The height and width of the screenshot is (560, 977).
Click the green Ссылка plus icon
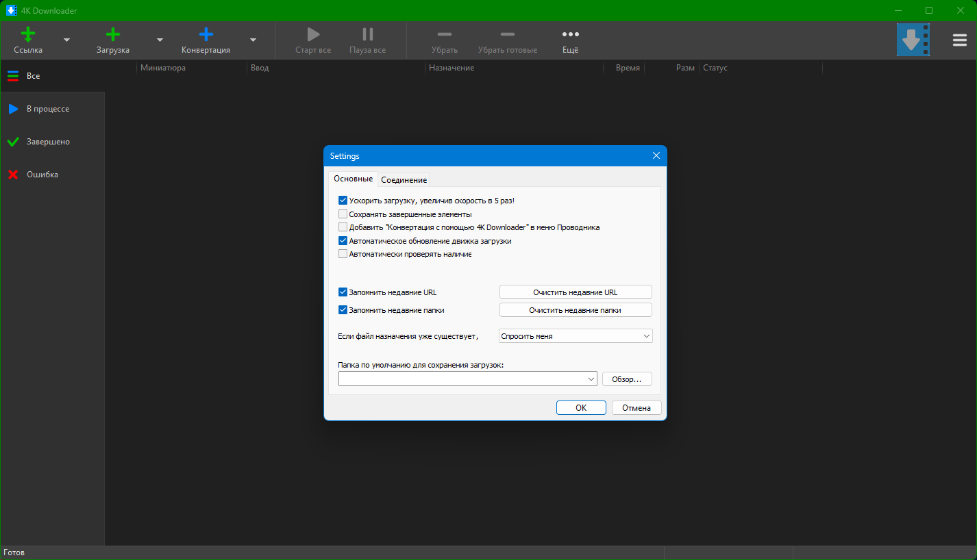coord(28,35)
